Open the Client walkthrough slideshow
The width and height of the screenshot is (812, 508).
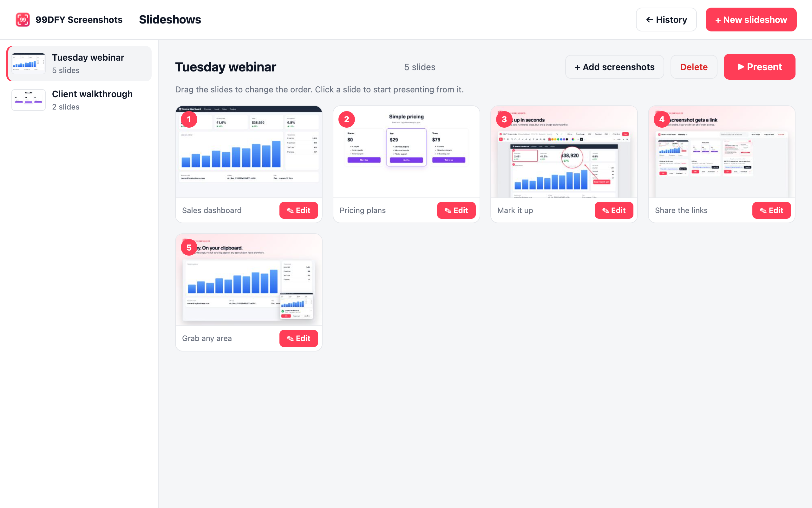79,100
